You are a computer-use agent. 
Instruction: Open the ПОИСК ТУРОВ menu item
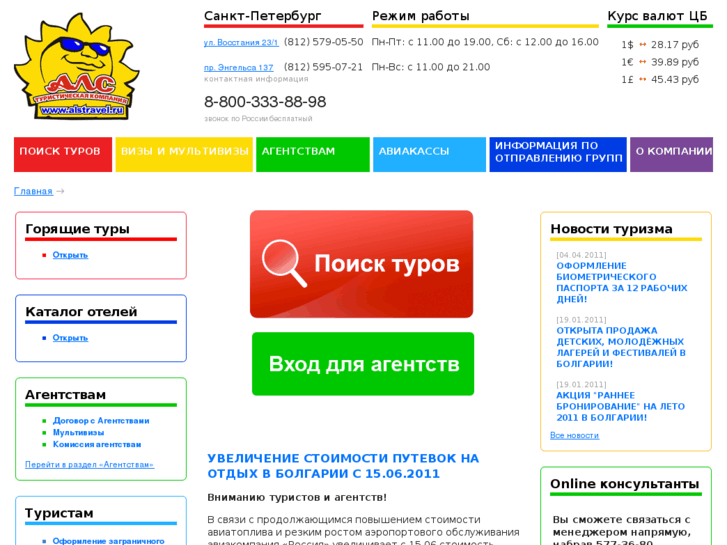63,154
